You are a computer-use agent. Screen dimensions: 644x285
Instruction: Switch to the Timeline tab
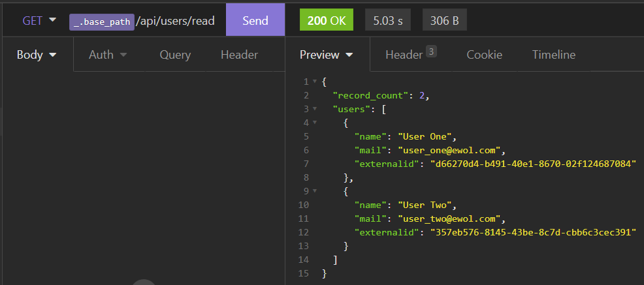pos(554,55)
